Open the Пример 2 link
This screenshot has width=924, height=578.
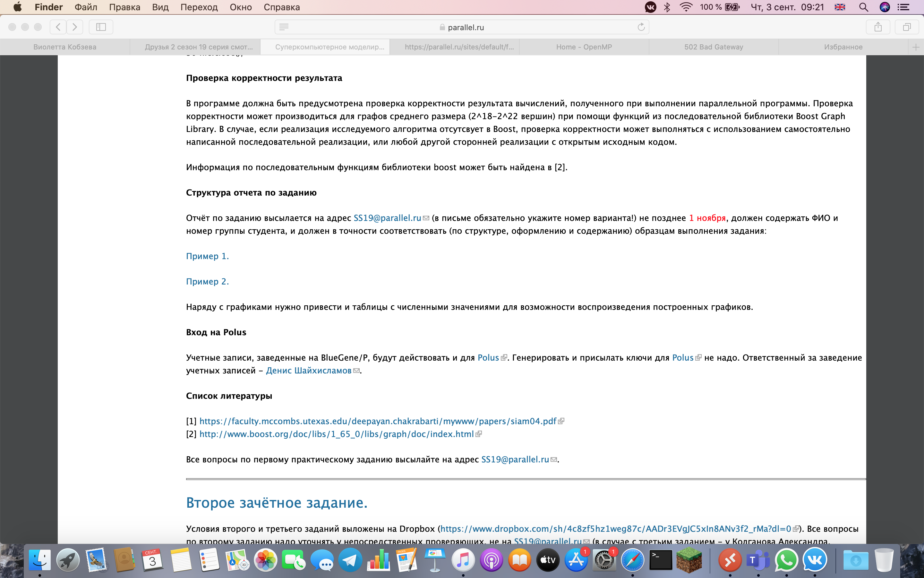click(207, 281)
